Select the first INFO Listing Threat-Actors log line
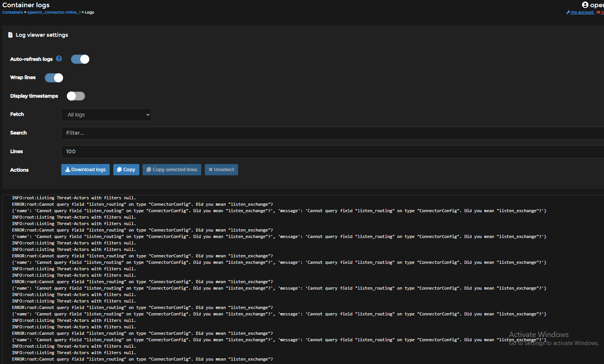Image resolution: width=604 pixels, height=364 pixels. pyautogui.click(x=74, y=198)
